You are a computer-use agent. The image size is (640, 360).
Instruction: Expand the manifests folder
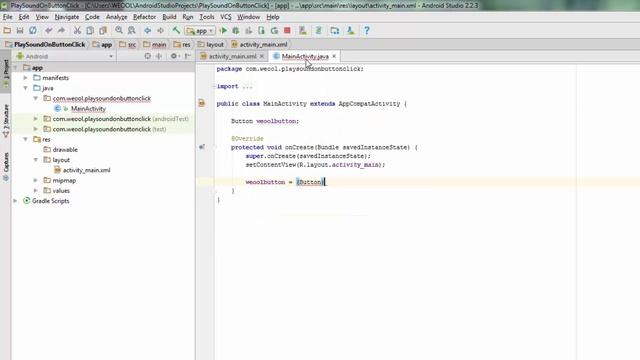[x=25, y=78]
